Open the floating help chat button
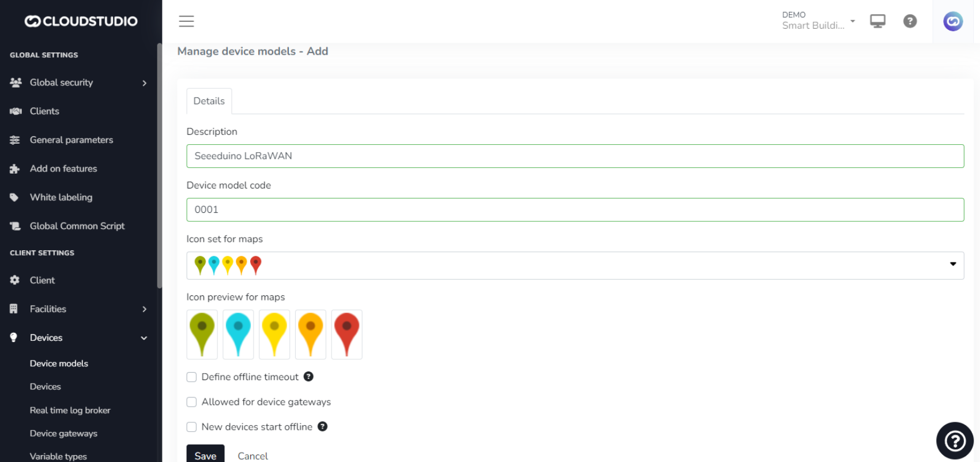This screenshot has height=462, width=980. coord(955,441)
